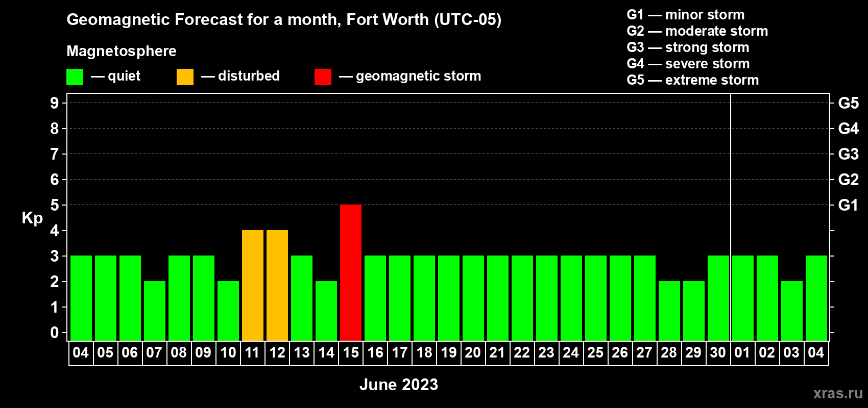Click the '— disturbed' legend label
This screenshot has width=868, height=408.
(240, 76)
